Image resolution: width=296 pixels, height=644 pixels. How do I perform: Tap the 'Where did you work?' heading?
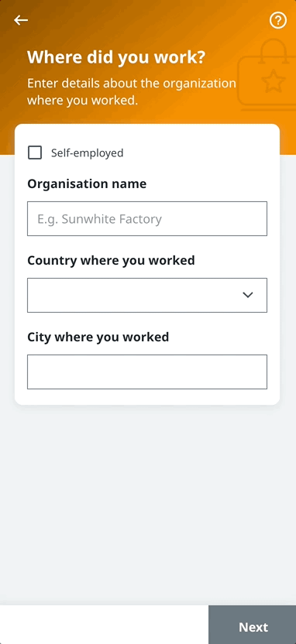pyautogui.click(x=116, y=57)
